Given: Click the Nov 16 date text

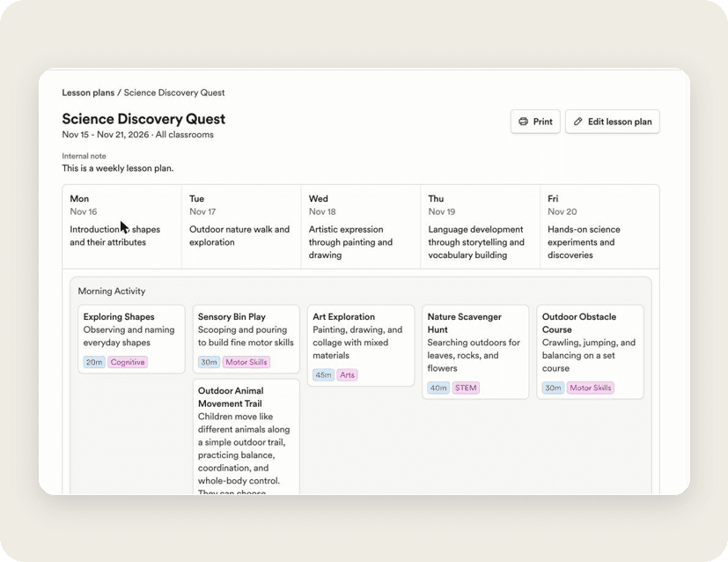Looking at the screenshot, I should pos(84,211).
